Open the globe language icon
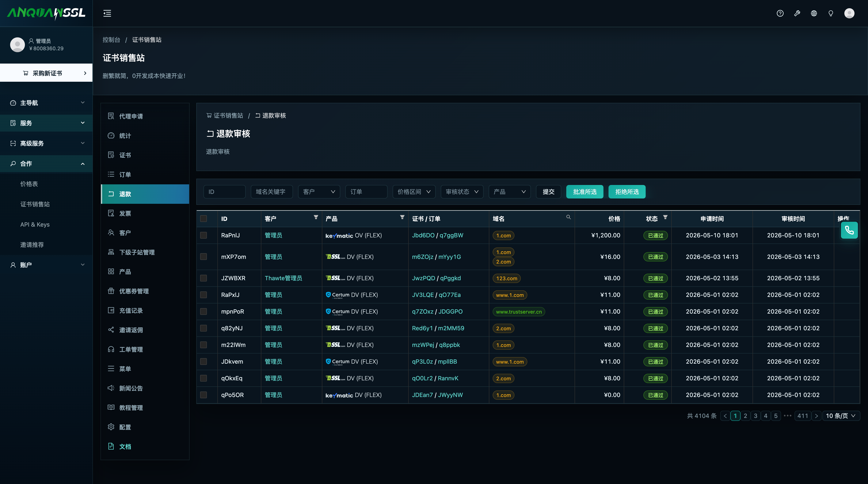Image resolution: width=868 pixels, height=484 pixels. (x=814, y=14)
